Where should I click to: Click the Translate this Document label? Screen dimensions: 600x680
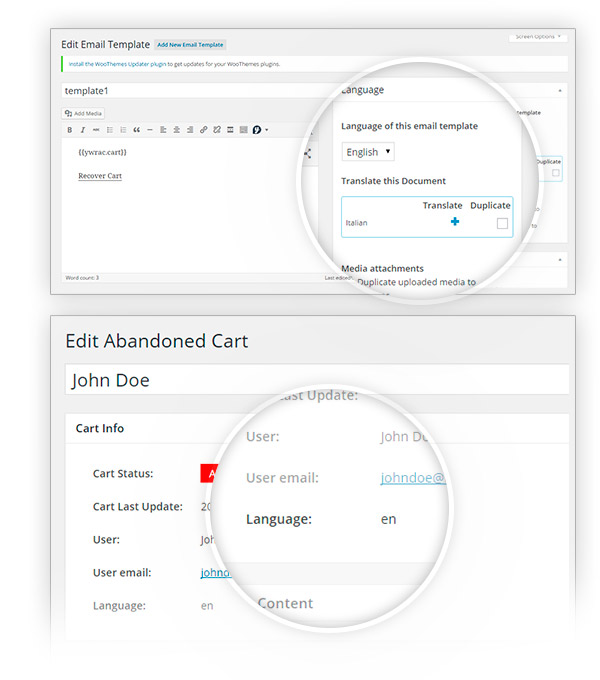(393, 181)
